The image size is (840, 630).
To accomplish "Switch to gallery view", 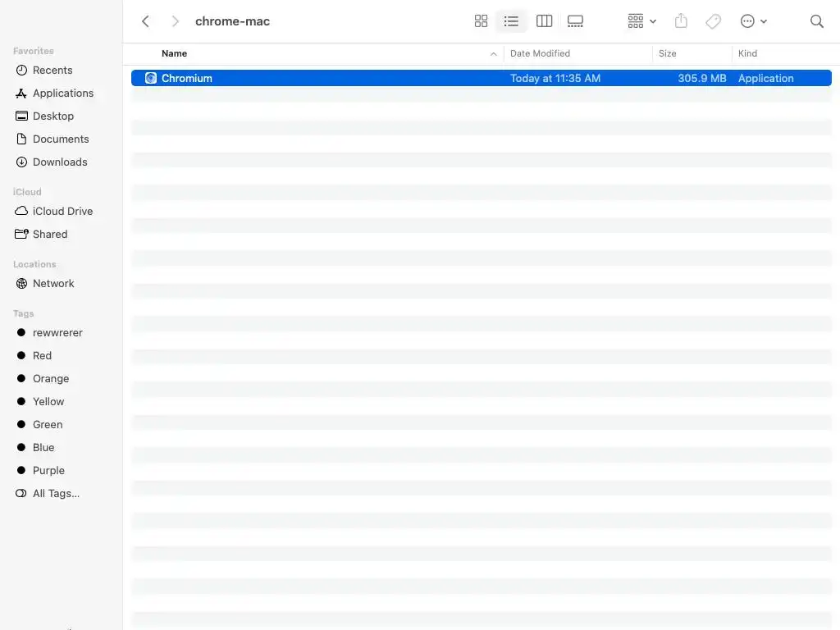I will click(x=575, y=21).
